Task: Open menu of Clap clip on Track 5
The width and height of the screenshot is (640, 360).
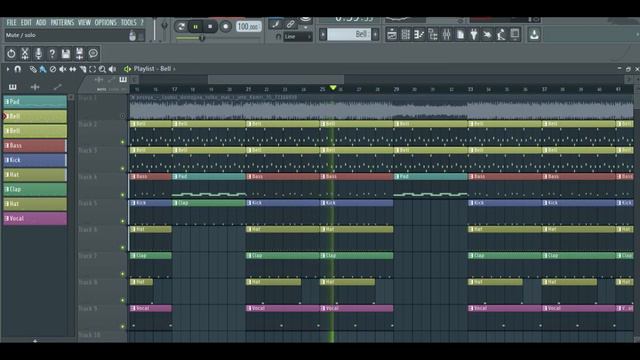Action: pos(176,203)
